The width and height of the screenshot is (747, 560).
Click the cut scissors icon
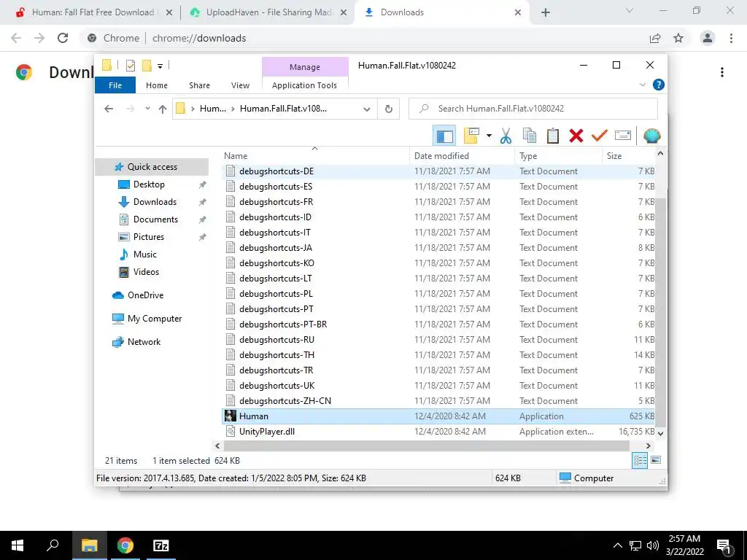coord(506,136)
